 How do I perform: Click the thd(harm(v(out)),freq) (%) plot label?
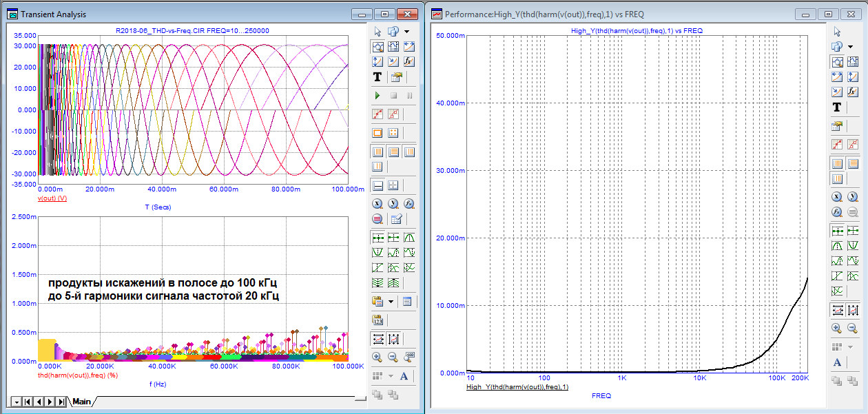point(77,376)
